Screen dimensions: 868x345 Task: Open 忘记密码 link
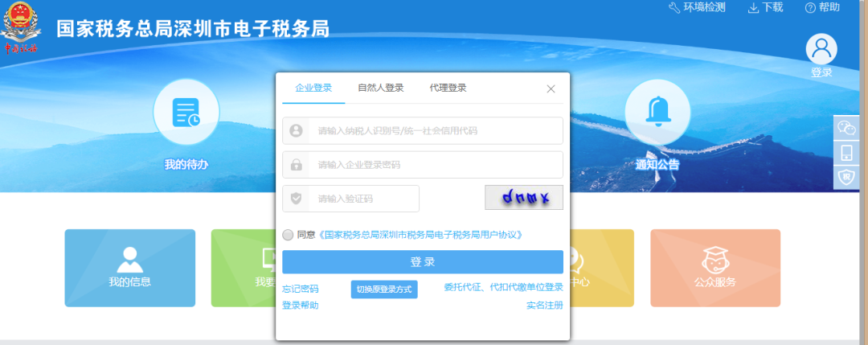(300, 289)
